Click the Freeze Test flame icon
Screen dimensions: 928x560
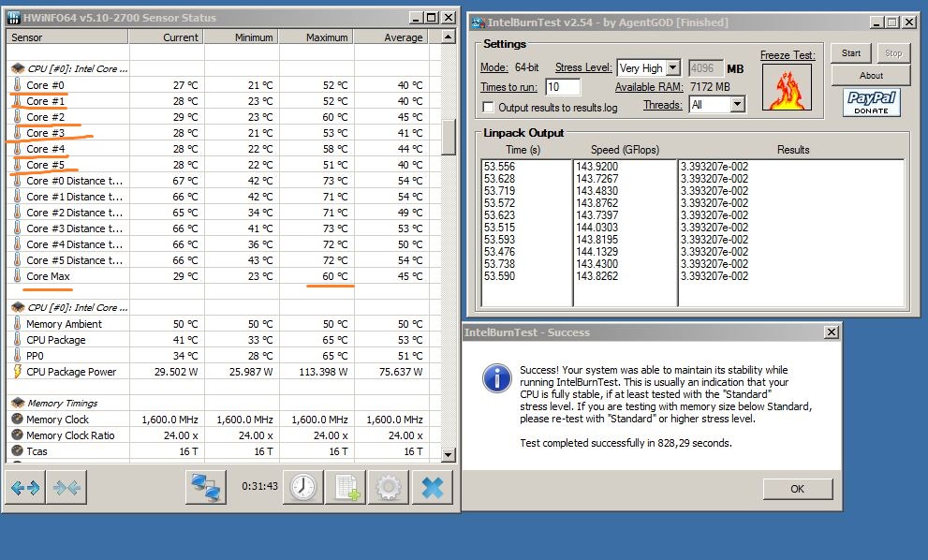click(x=787, y=88)
